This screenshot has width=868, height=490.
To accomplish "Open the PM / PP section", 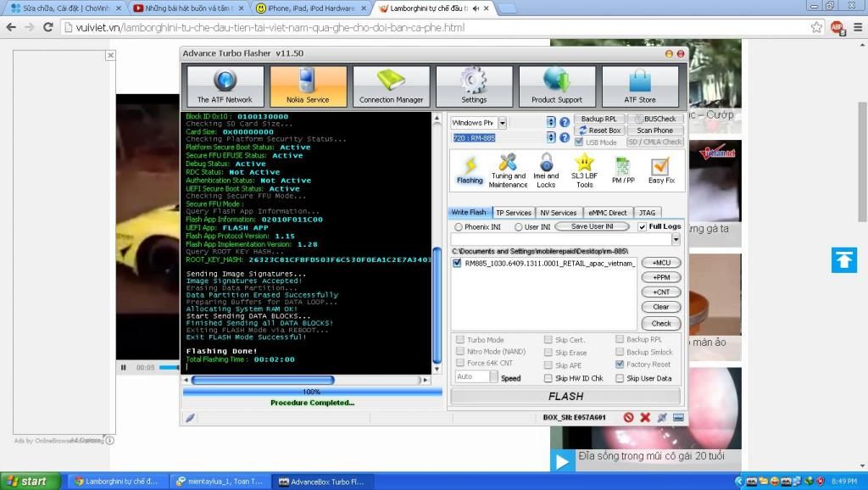I will 623,170.
